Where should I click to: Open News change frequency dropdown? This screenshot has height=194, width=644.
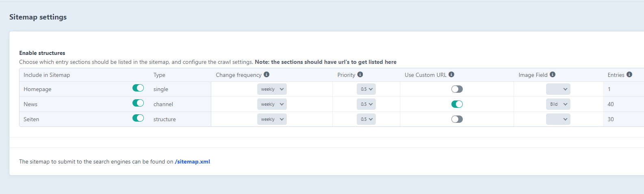click(x=272, y=104)
